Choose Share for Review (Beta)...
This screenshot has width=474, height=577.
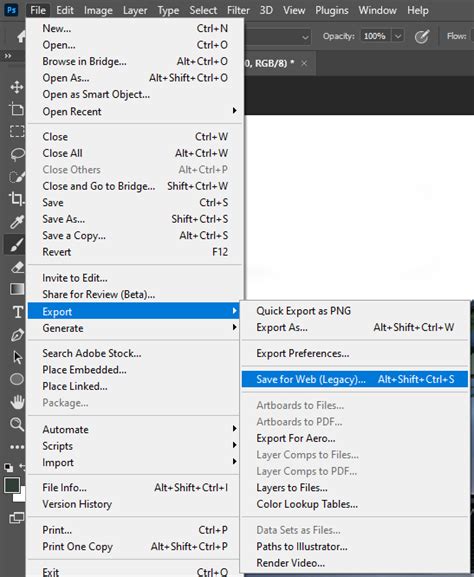pos(134,294)
